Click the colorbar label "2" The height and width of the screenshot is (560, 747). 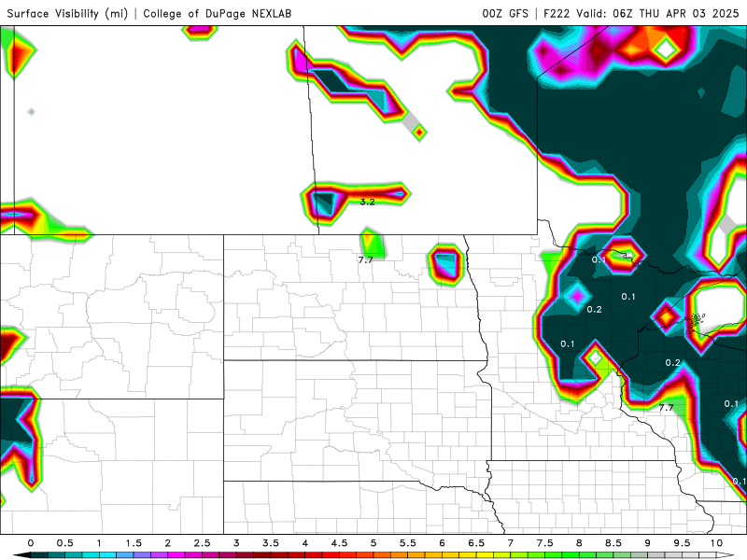point(168,543)
